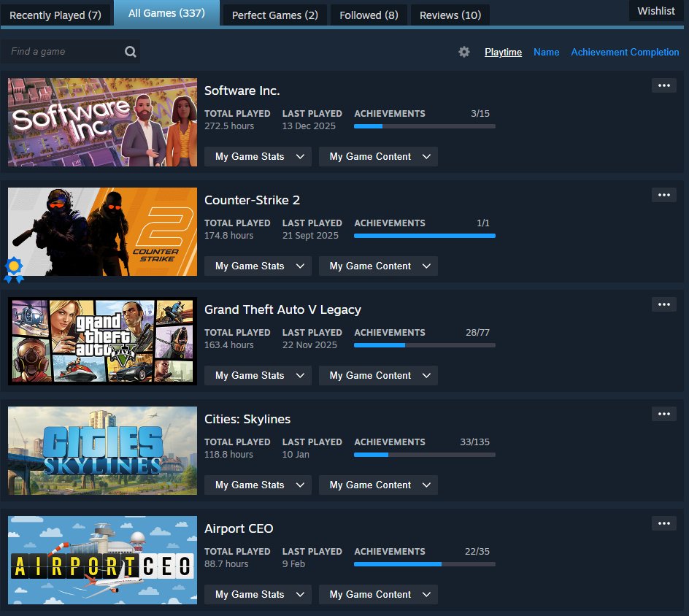Open the three-dot menu for Counter-Strike 2
The image size is (689, 616).
click(x=664, y=195)
